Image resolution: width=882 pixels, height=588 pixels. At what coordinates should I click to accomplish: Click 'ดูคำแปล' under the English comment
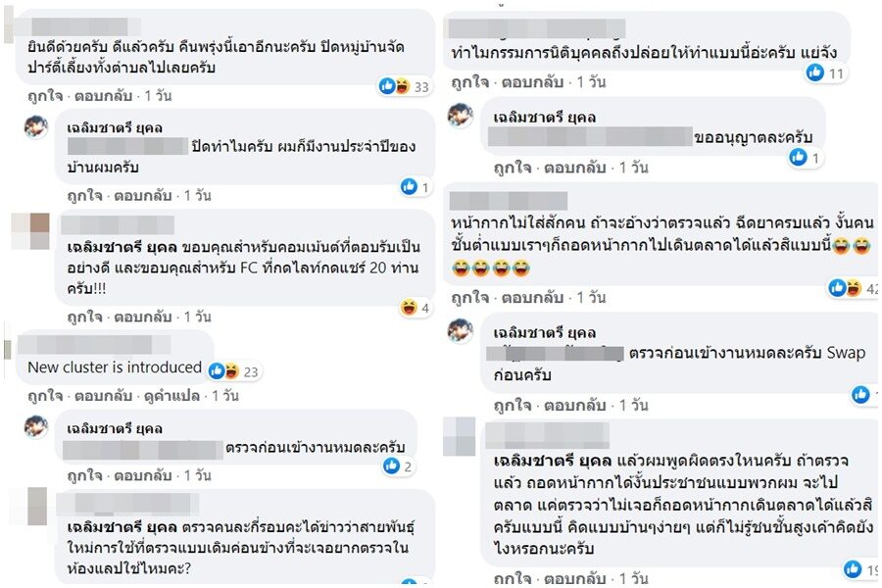(171, 396)
